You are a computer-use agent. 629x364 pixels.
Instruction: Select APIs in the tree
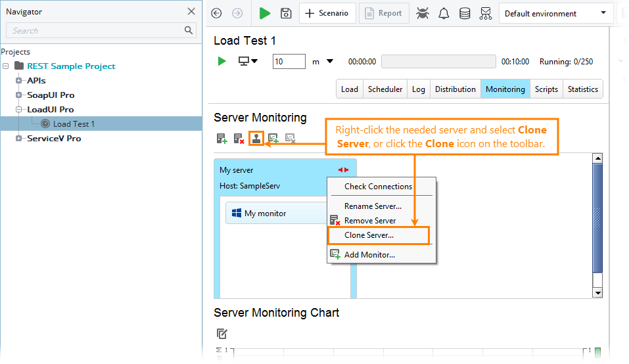[37, 81]
